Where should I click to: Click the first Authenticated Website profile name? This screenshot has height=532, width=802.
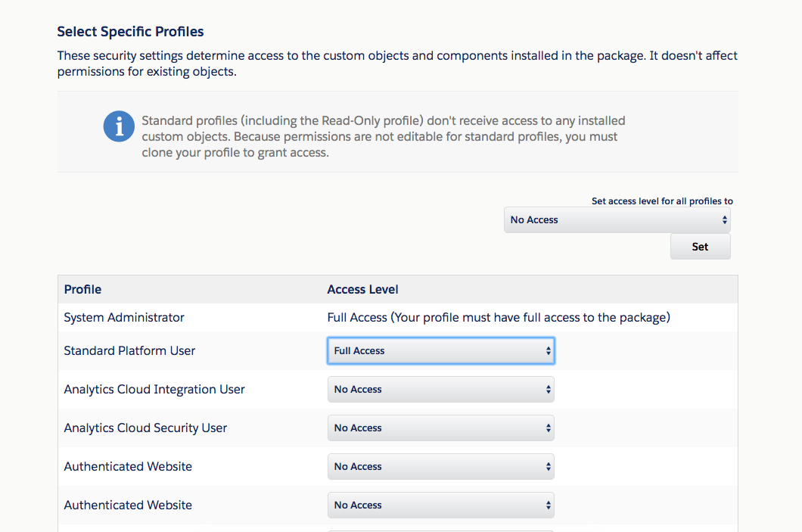[128, 466]
